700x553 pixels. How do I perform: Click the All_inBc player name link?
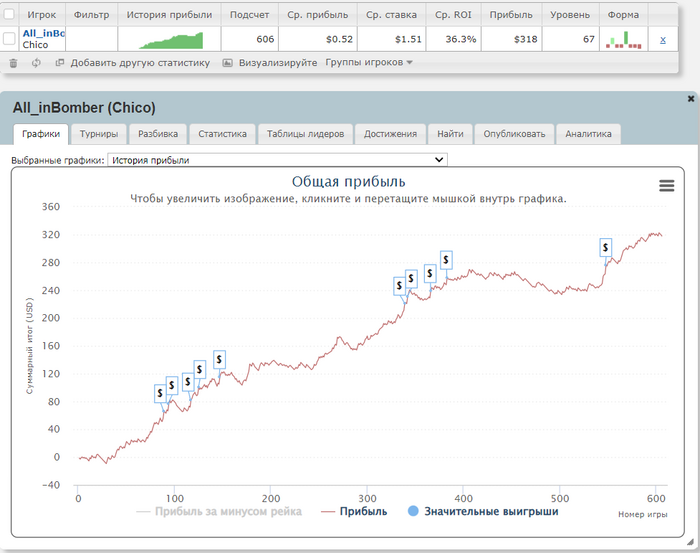tap(44, 33)
